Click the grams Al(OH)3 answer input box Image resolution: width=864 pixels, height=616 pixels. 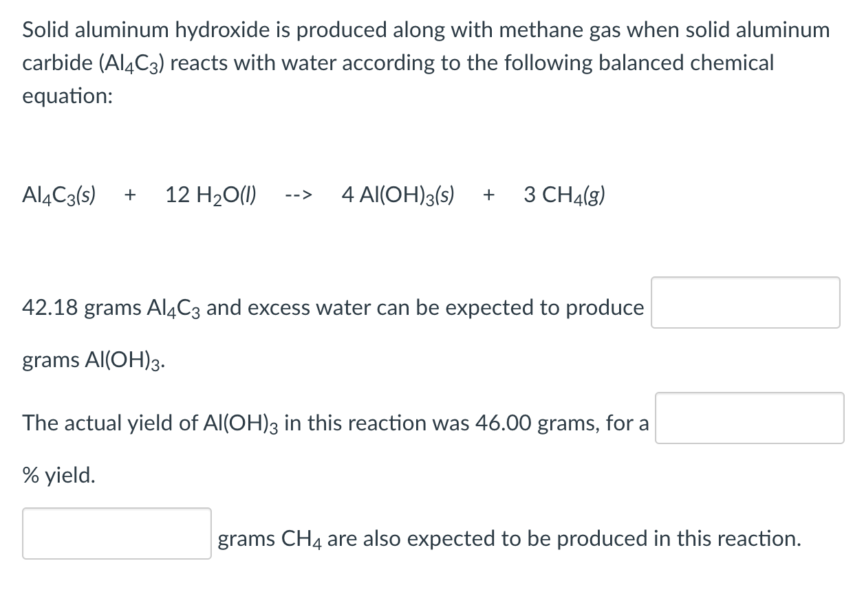(x=745, y=302)
